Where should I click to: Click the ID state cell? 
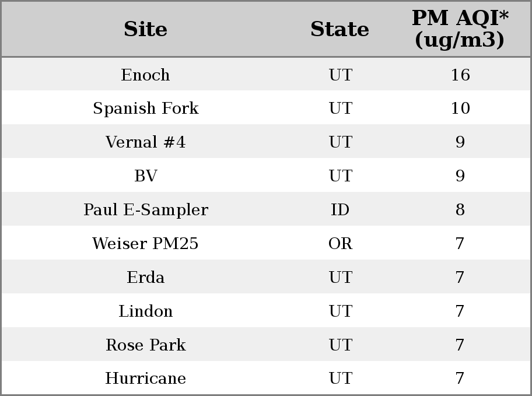pos(340,210)
